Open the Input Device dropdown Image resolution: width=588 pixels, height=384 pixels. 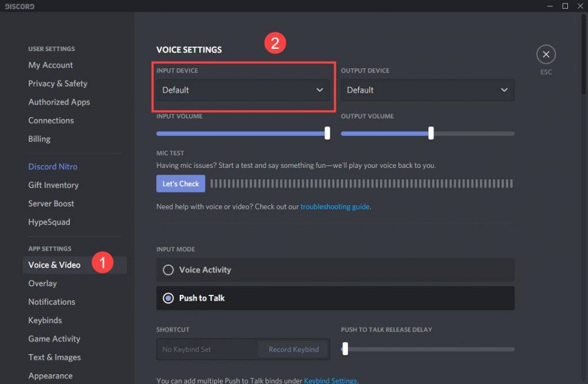242,90
